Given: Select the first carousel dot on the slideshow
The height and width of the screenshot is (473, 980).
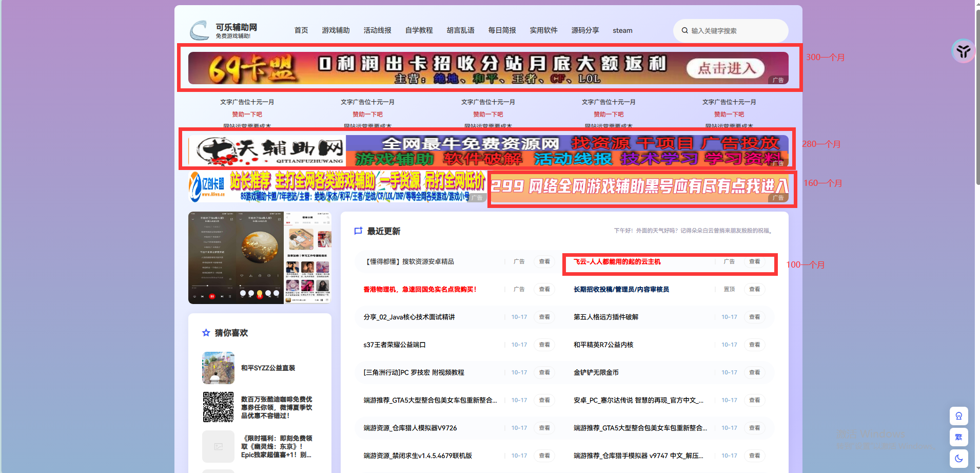Looking at the screenshot, I should [243, 293].
